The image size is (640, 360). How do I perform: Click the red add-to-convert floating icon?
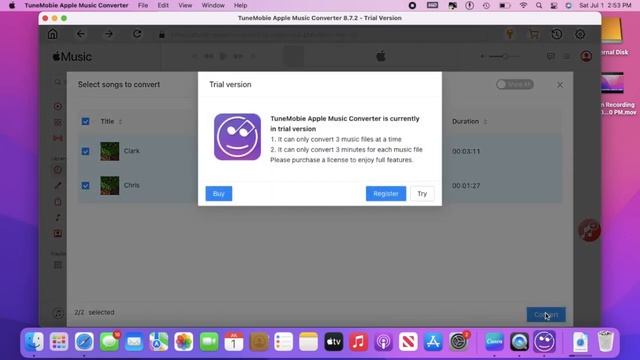(589, 230)
